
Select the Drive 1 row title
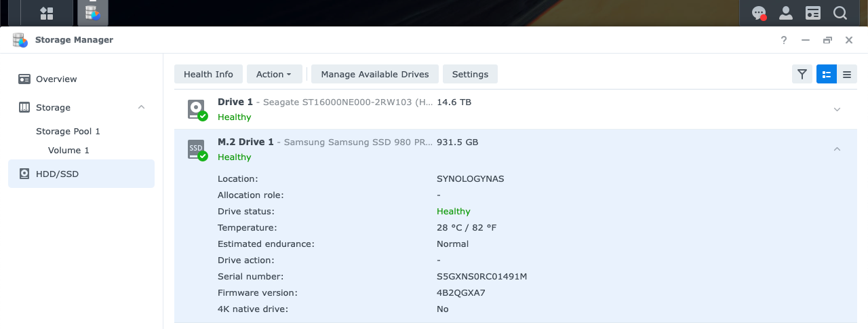pos(235,102)
